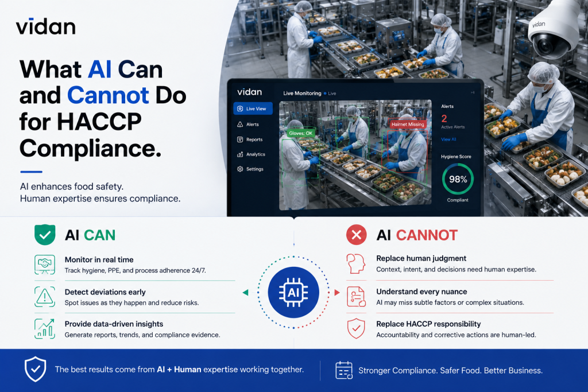
Task: Go to Analytics in dashboard sidebar
Action: [251, 154]
